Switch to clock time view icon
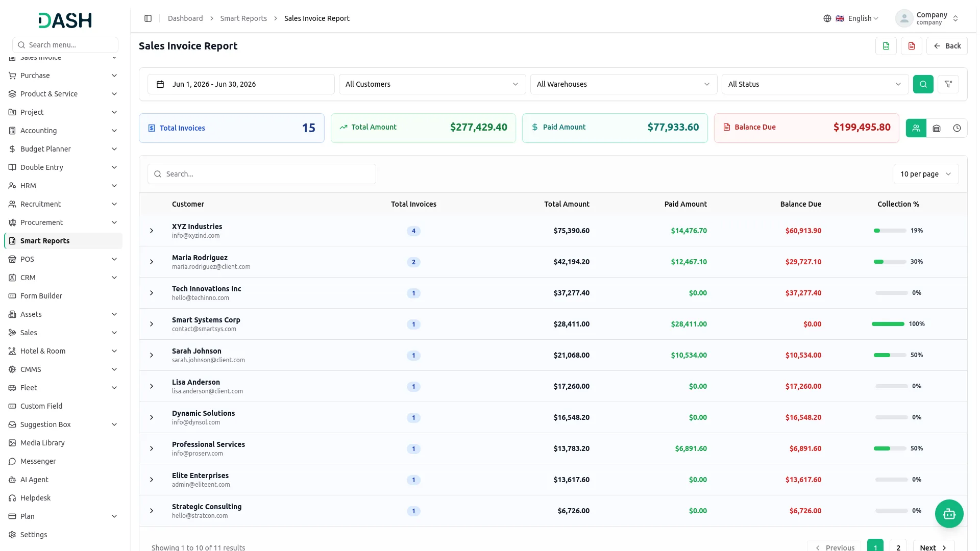The height and width of the screenshot is (551, 980). (x=957, y=128)
